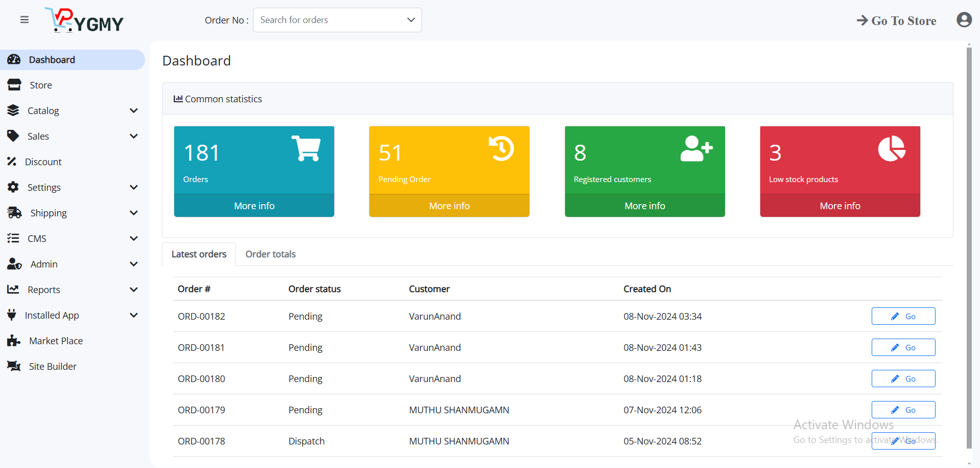Click Go To Store link
The image size is (980, 468).
896,20
